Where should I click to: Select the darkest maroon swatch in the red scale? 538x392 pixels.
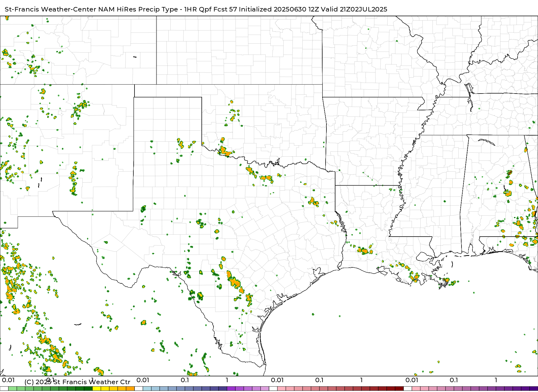click(399, 389)
